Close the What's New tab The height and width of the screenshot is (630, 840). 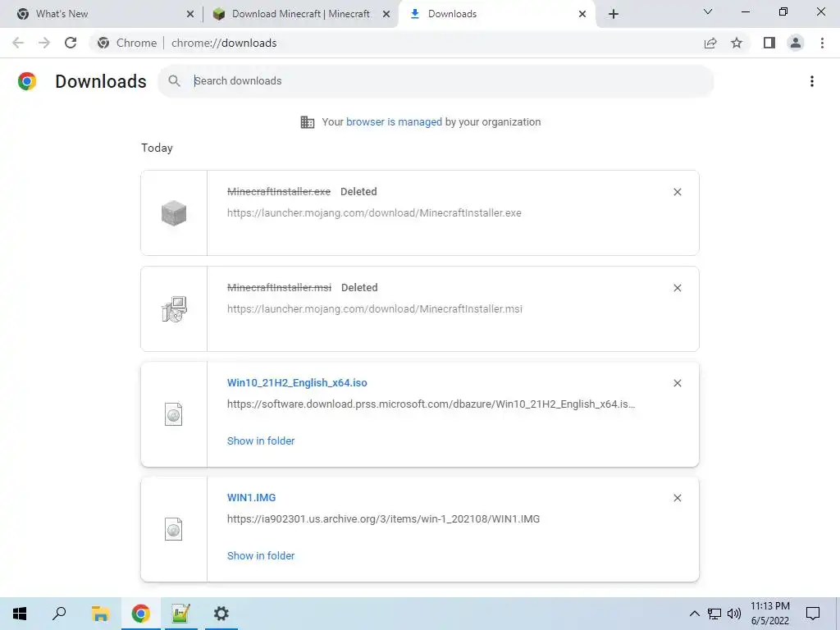pyautogui.click(x=190, y=14)
